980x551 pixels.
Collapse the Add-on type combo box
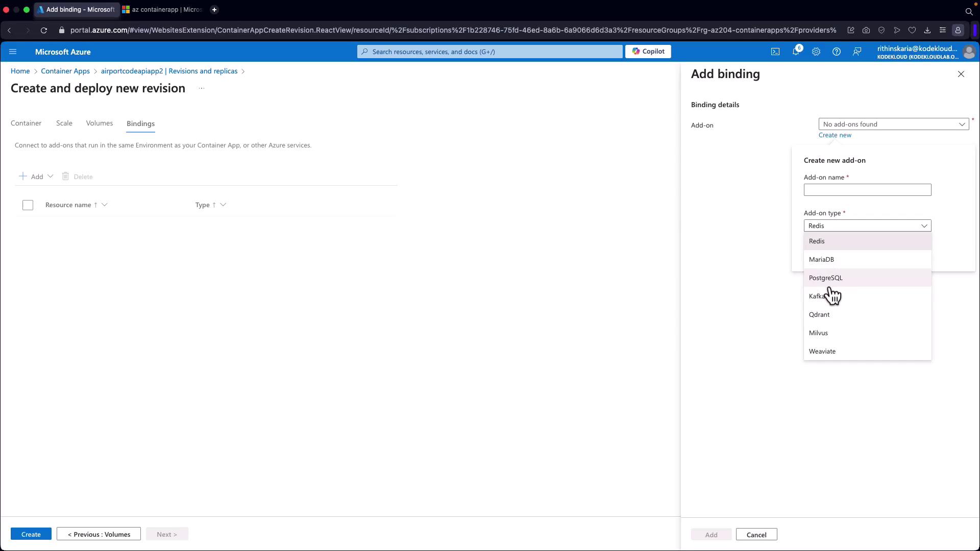(x=867, y=226)
